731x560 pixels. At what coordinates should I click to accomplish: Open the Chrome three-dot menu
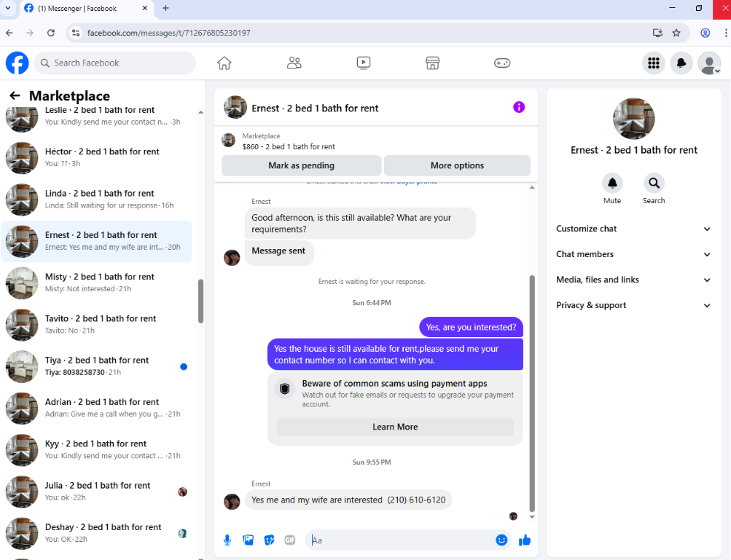point(725,33)
